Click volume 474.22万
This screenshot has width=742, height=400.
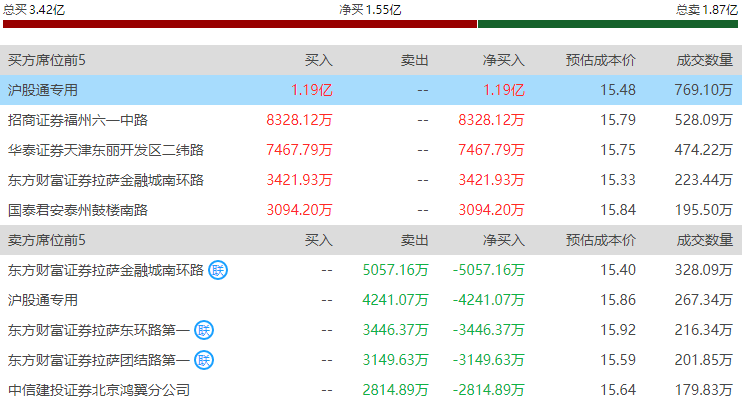coord(704,150)
